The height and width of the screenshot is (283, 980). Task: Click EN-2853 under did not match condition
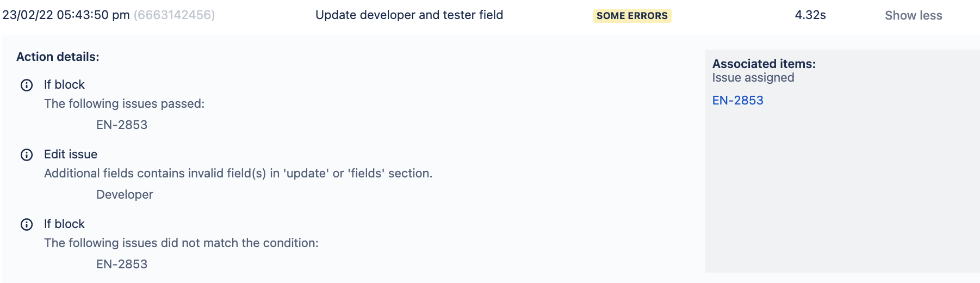click(x=122, y=264)
